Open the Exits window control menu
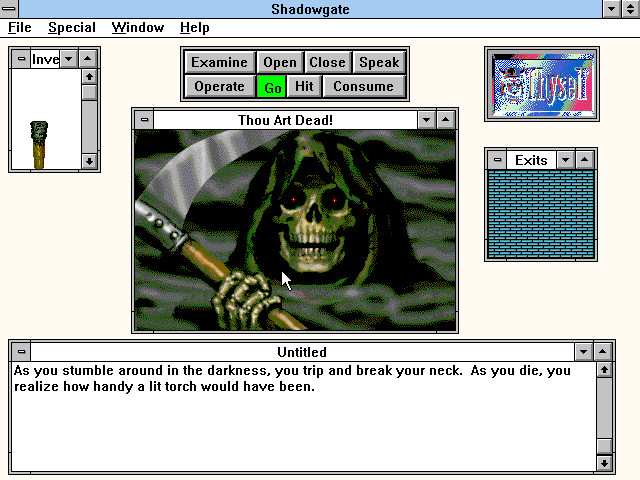The image size is (640, 480). click(497, 160)
